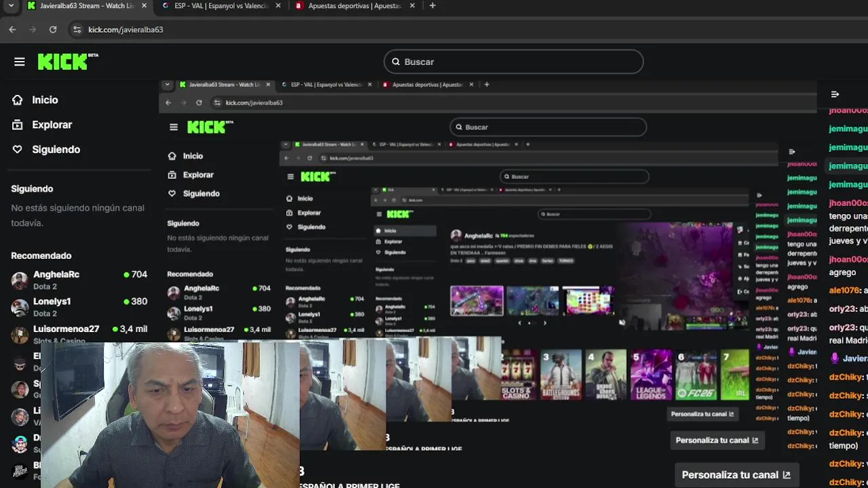Collapse the chat panel with the arrow icon

pos(835,94)
